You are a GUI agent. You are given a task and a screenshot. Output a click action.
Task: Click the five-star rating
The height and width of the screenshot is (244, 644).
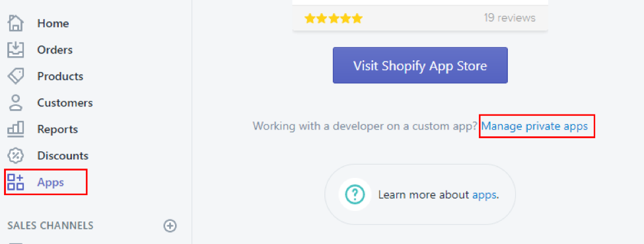click(334, 18)
